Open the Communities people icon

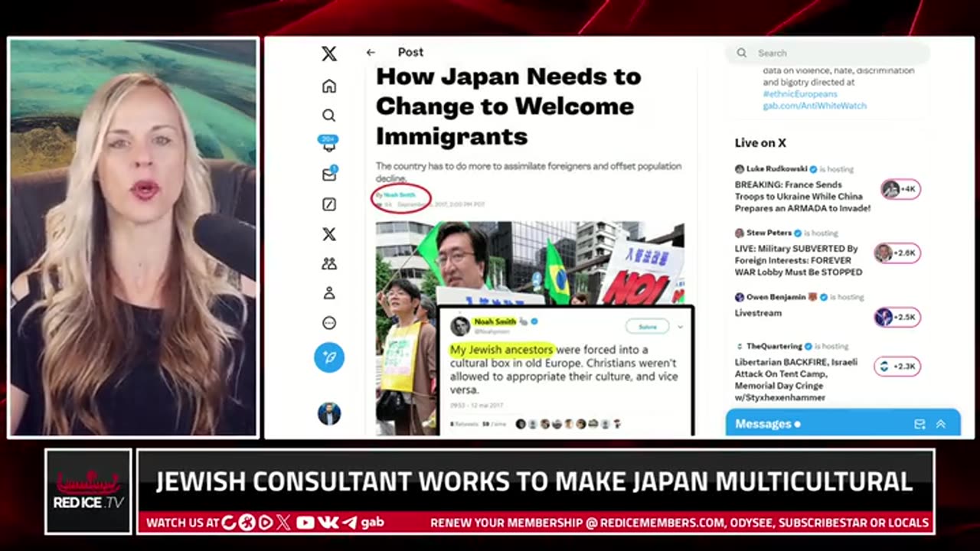tap(329, 264)
